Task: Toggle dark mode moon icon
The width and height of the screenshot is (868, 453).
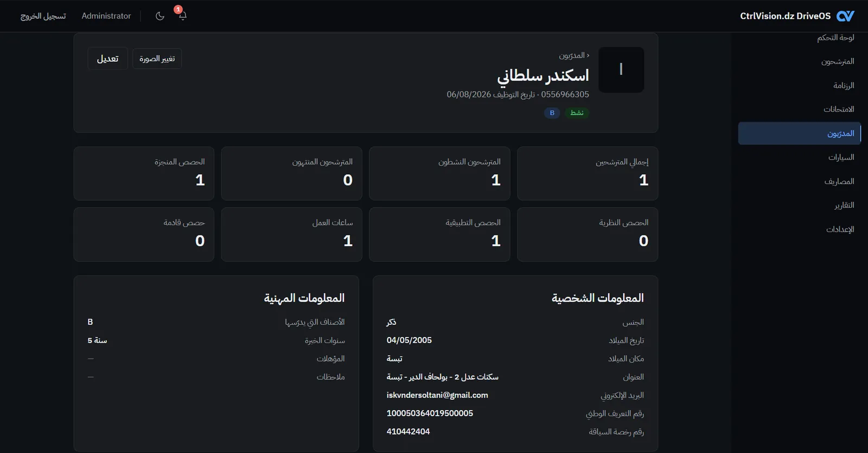Action: (159, 16)
